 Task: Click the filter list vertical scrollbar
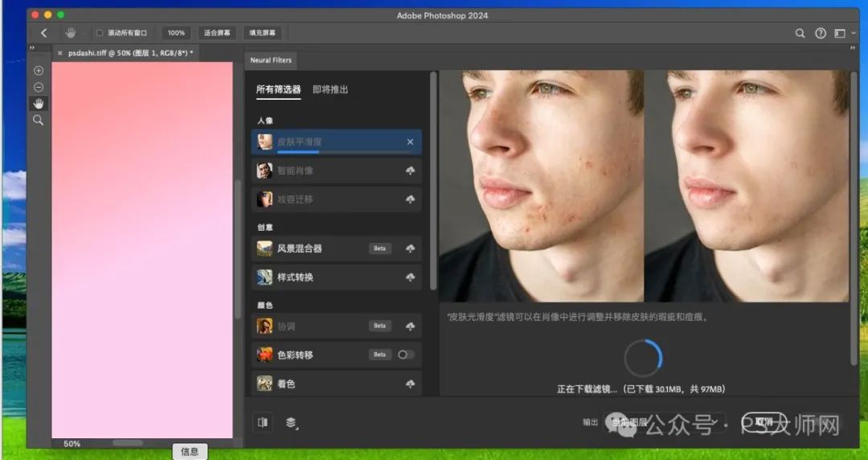coord(433,180)
